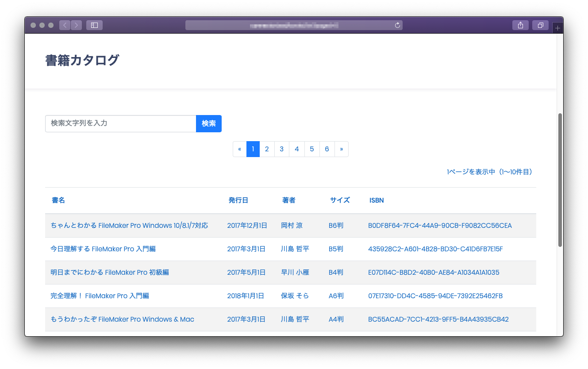Select pagination page 5
The image size is (588, 369).
312,149
